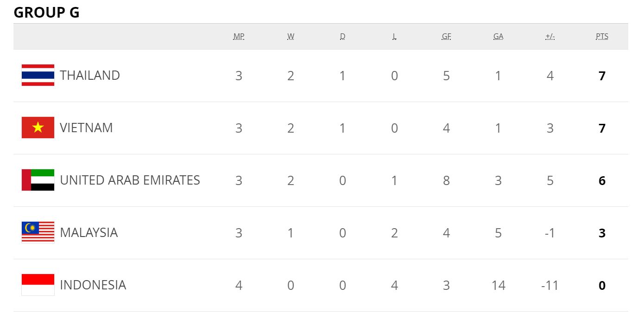The width and height of the screenshot is (644, 320).
Task: Click the PTS column header
Action: pos(602,37)
